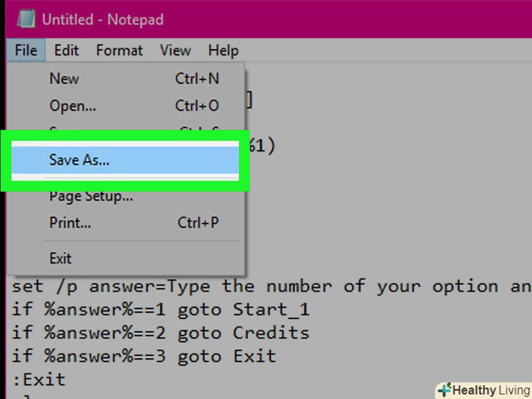This screenshot has width=532, height=399.
Task: Click the '==3 goto Exit' line
Action: click(144, 356)
